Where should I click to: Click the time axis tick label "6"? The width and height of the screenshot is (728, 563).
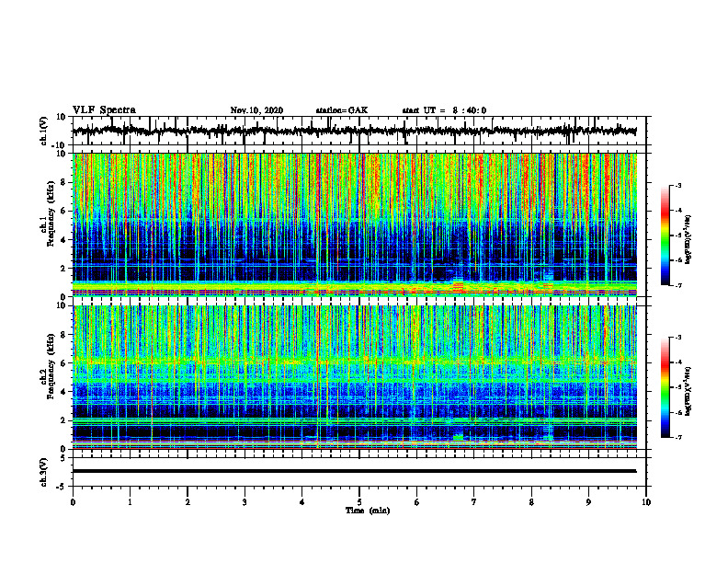pos(416,502)
